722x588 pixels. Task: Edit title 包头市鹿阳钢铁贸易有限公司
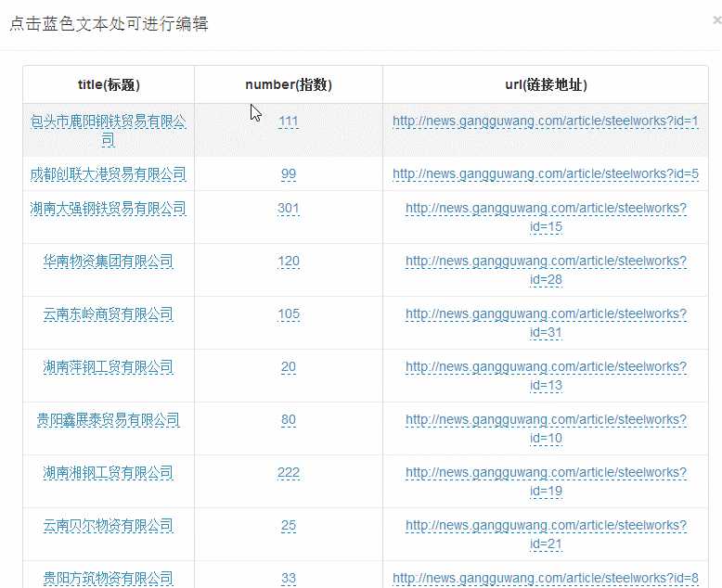109,130
